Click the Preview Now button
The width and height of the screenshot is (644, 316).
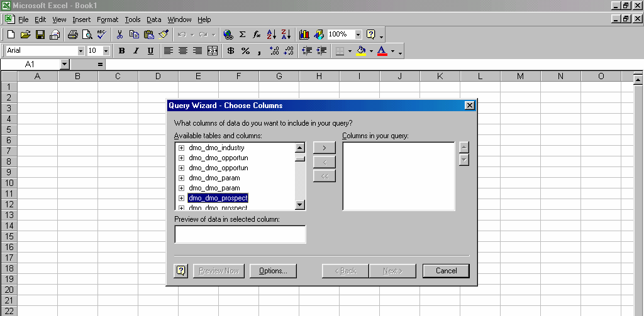pyautogui.click(x=219, y=271)
